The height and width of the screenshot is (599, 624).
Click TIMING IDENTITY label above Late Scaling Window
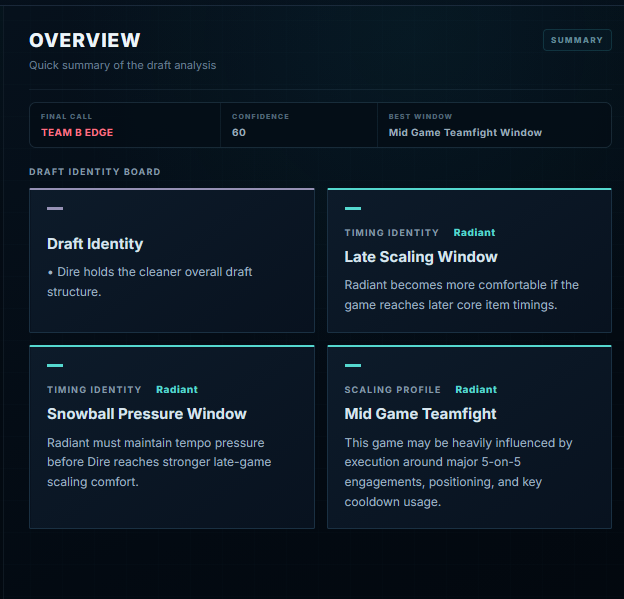[x=392, y=232]
